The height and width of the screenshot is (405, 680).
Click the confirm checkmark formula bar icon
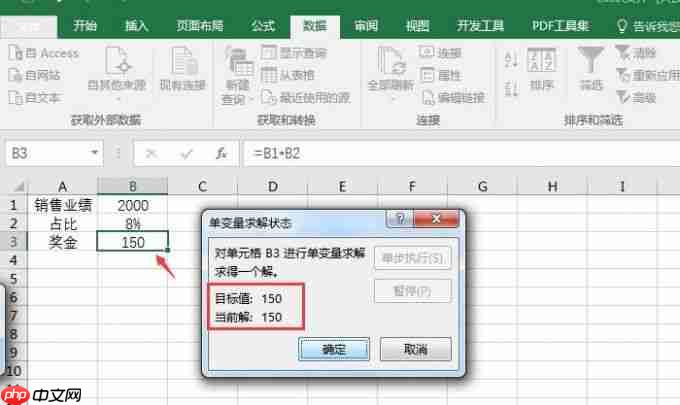(186, 153)
